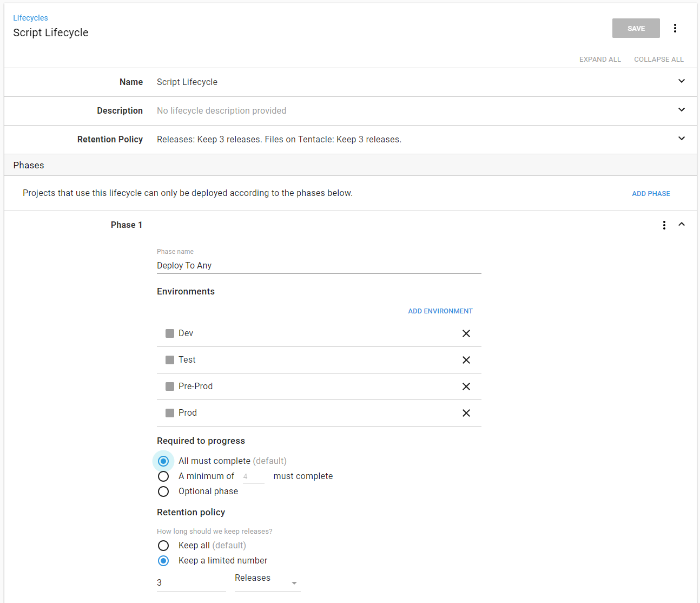Collapse the Phase 1 section
Image resolution: width=700 pixels, height=603 pixels.
(681, 225)
